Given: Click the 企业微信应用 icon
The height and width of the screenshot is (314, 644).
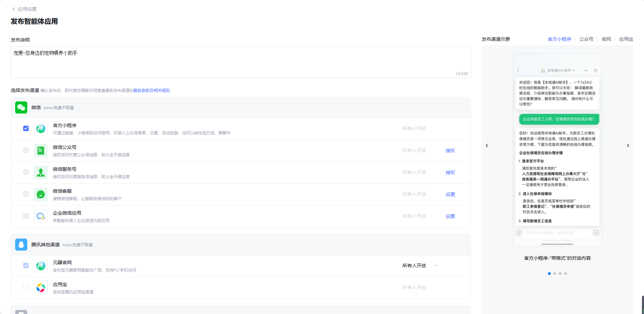Looking at the screenshot, I should (x=41, y=216).
